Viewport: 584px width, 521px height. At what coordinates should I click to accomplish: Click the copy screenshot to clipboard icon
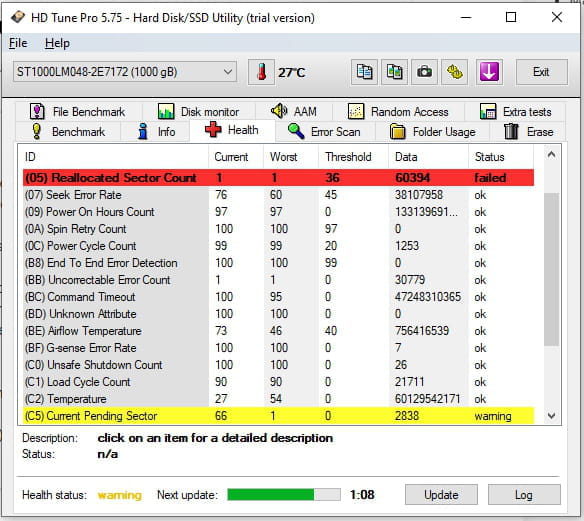[x=394, y=72]
